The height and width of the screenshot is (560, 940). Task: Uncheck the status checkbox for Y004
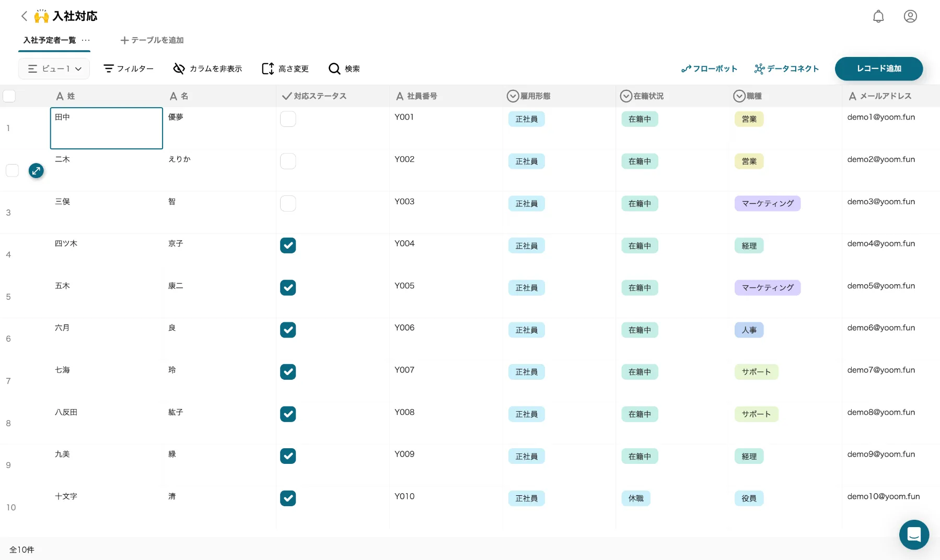coord(288,246)
